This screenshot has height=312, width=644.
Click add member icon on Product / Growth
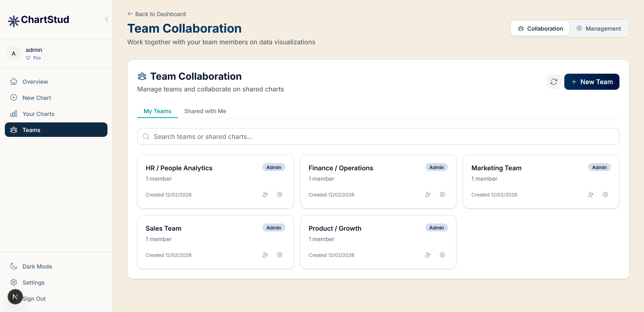click(x=427, y=255)
